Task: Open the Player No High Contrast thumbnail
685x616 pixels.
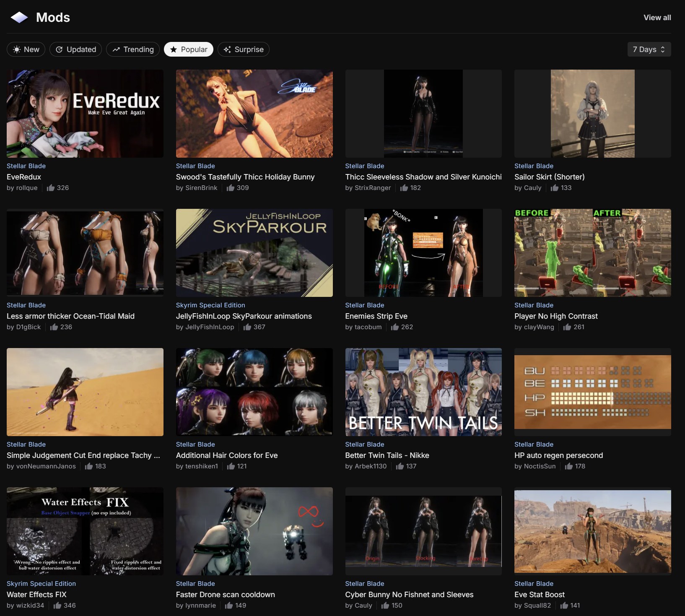Action: (593, 253)
